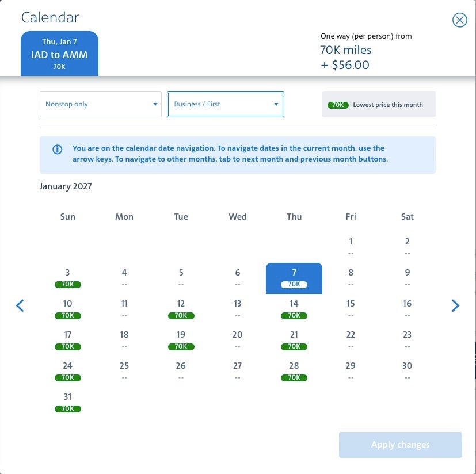
Task: Close the Calendar dialog with X icon
Action: 459,21
